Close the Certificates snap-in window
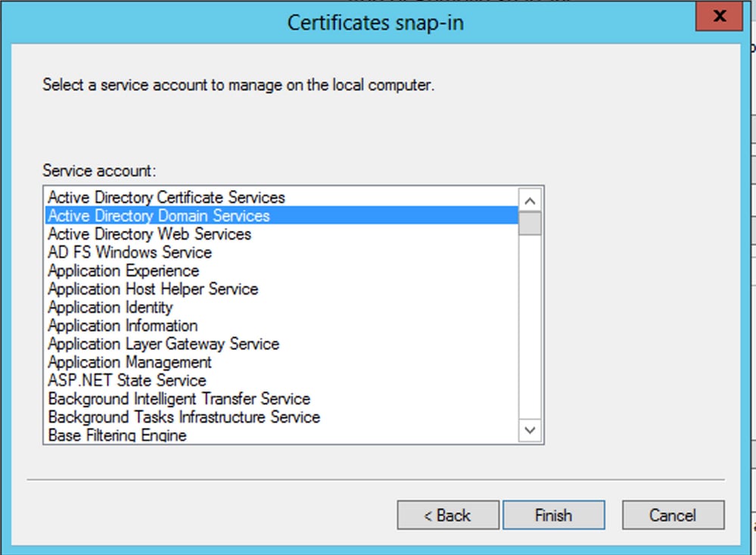This screenshot has width=756, height=555. [x=720, y=16]
